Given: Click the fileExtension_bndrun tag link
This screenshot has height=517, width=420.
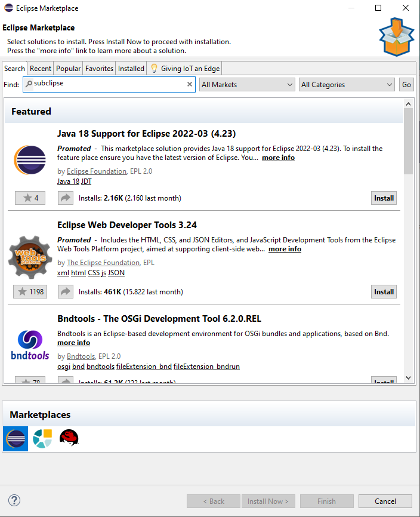Looking at the screenshot, I should point(206,367).
